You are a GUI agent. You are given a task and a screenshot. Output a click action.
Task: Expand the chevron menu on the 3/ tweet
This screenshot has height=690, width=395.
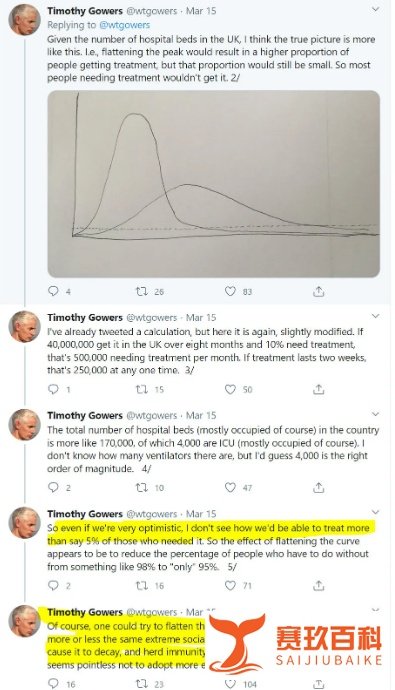point(375,316)
